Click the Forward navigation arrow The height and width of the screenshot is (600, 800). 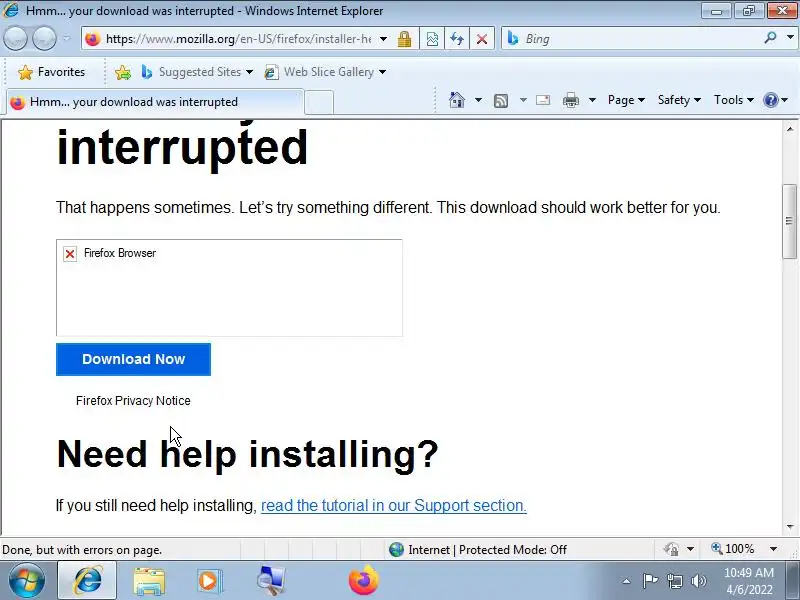point(44,39)
